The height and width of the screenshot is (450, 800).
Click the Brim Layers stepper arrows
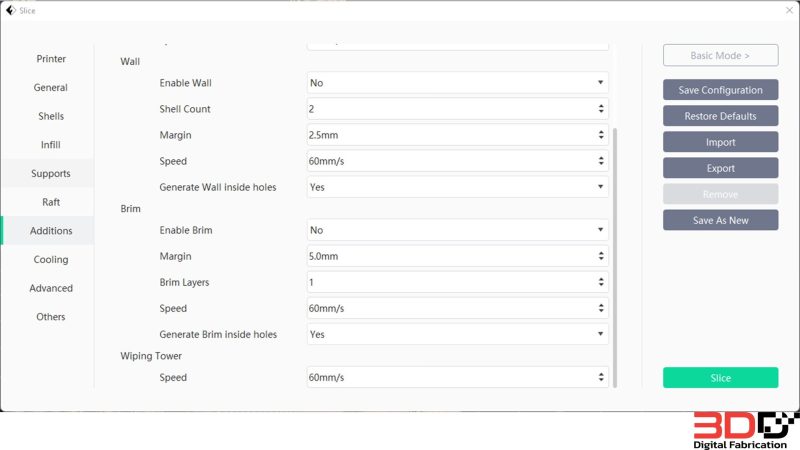point(601,283)
